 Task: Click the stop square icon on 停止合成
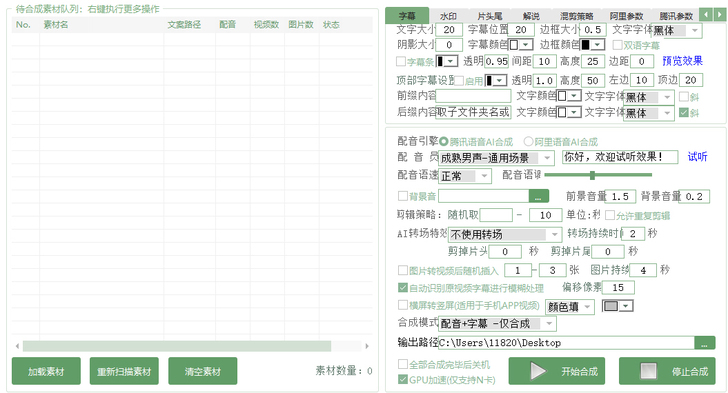point(648,371)
